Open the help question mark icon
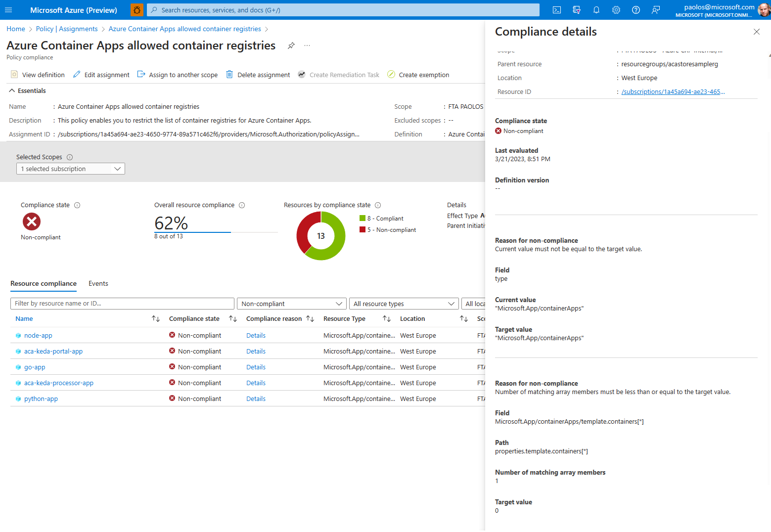 coord(636,10)
